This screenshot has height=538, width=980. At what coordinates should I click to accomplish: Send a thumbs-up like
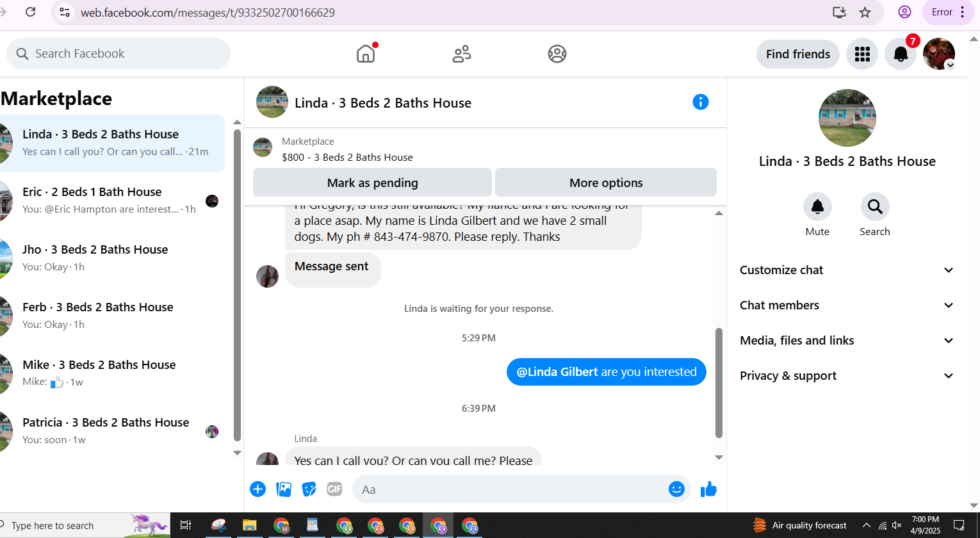708,489
